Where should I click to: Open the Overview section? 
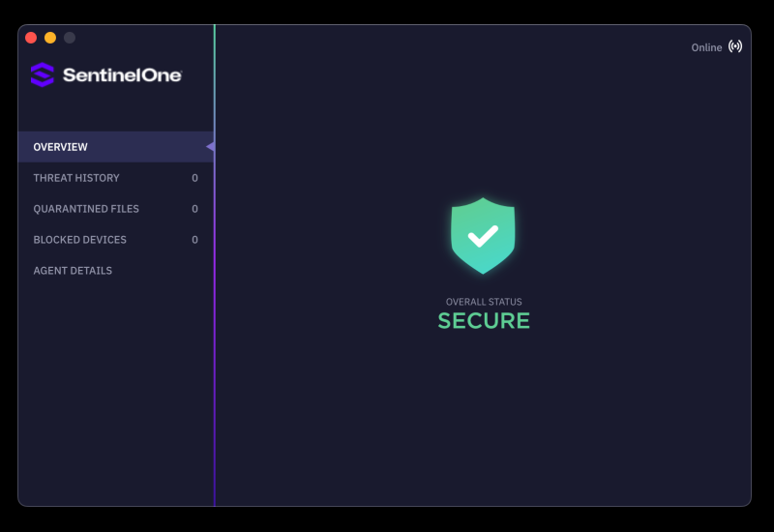click(115, 147)
